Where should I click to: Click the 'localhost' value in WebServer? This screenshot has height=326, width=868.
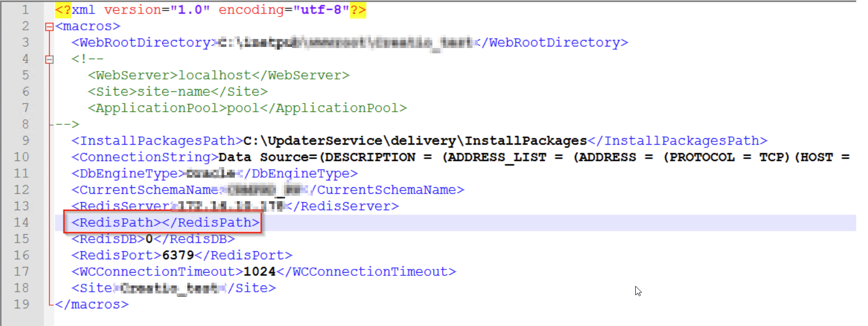click(x=214, y=75)
